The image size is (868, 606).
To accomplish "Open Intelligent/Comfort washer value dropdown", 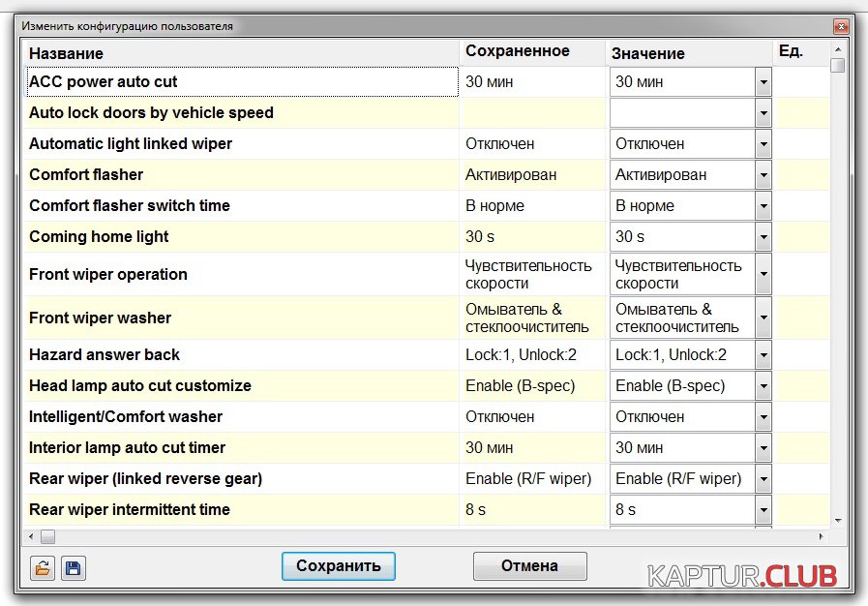I will tap(763, 417).
